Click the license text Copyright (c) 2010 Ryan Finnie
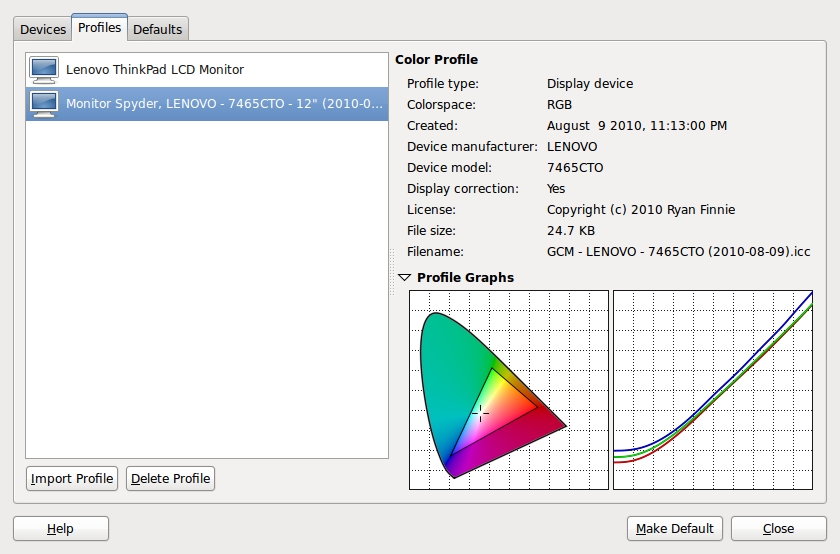This screenshot has height=554, width=840. click(641, 209)
